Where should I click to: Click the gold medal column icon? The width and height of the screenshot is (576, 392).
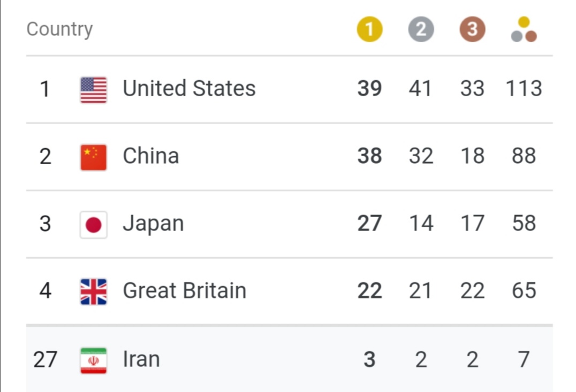(x=369, y=29)
